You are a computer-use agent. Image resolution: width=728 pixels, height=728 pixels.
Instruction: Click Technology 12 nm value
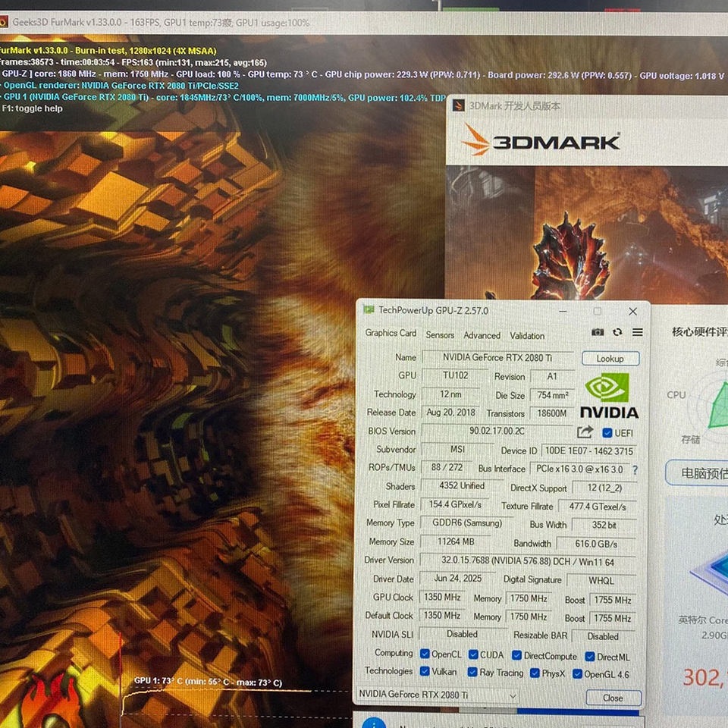(x=450, y=394)
